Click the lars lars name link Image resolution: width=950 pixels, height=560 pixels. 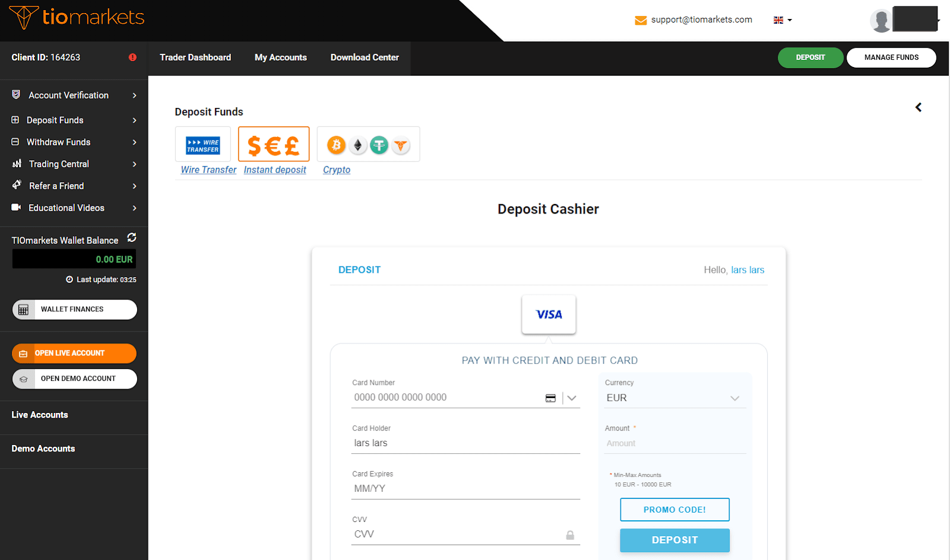[x=748, y=270]
